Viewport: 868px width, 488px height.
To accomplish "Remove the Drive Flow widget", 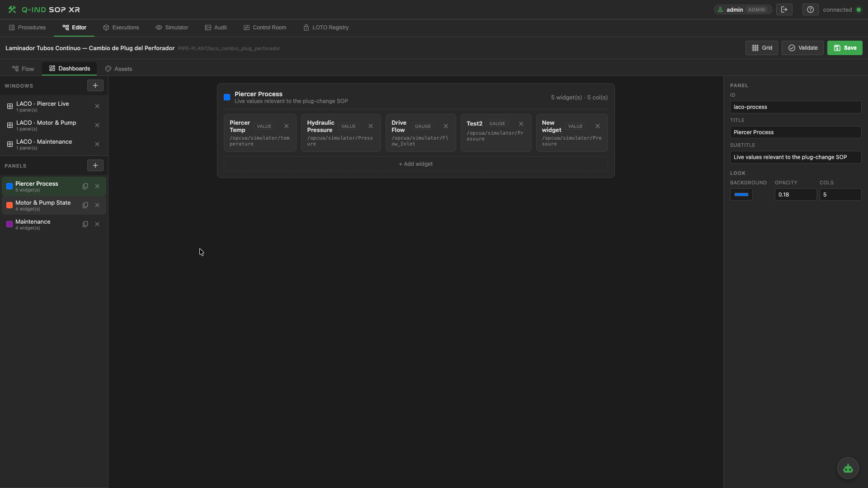I will coord(446,126).
